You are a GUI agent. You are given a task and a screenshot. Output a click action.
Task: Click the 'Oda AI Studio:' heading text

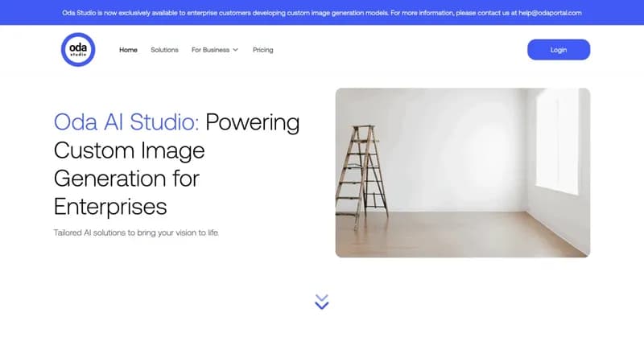point(126,122)
